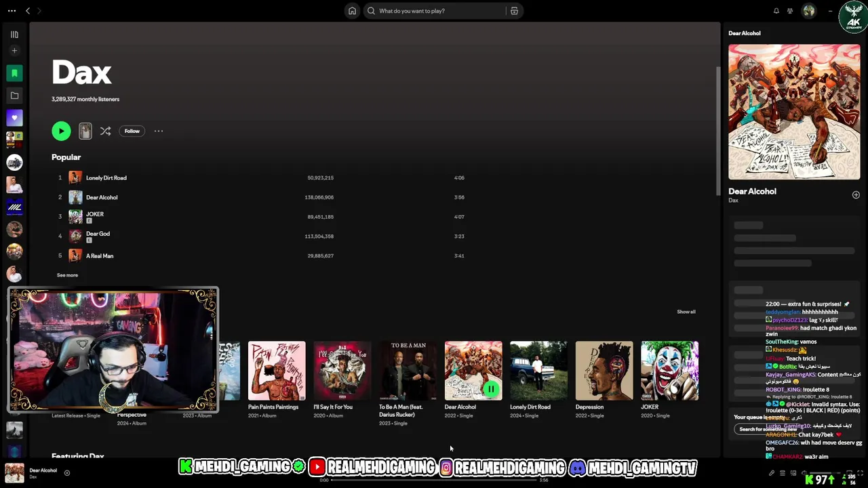This screenshot has height=488, width=868.
Task: Follow Dax
Action: coord(132,131)
